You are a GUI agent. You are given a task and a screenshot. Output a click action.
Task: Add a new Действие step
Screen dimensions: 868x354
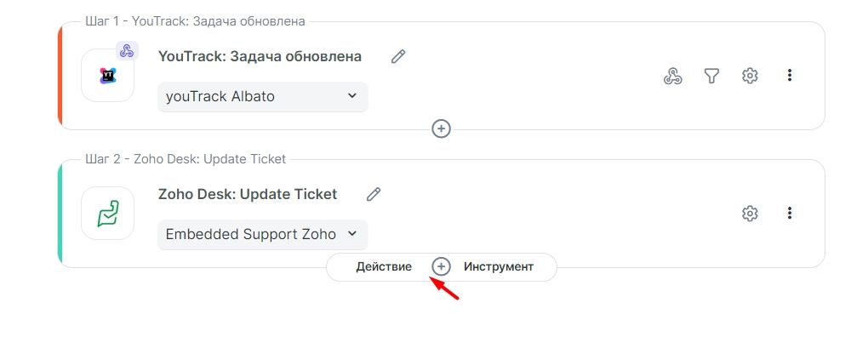click(x=384, y=266)
